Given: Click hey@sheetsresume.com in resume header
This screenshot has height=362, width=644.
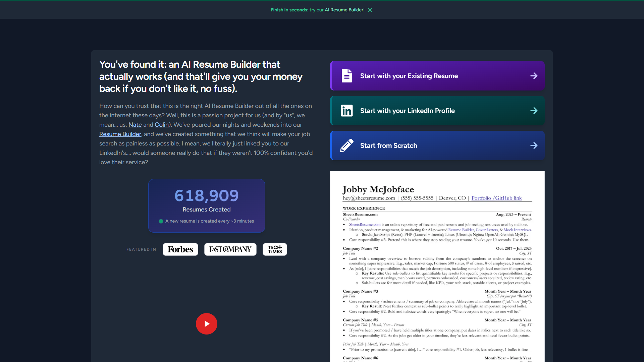Looking at the screenshot, I should [x=369, y=198].
